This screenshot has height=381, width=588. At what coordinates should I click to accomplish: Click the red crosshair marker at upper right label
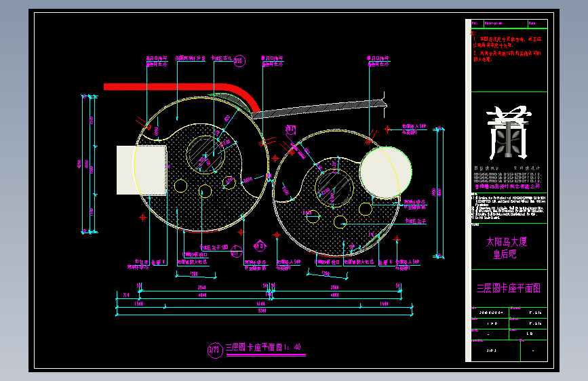(388, 129)
